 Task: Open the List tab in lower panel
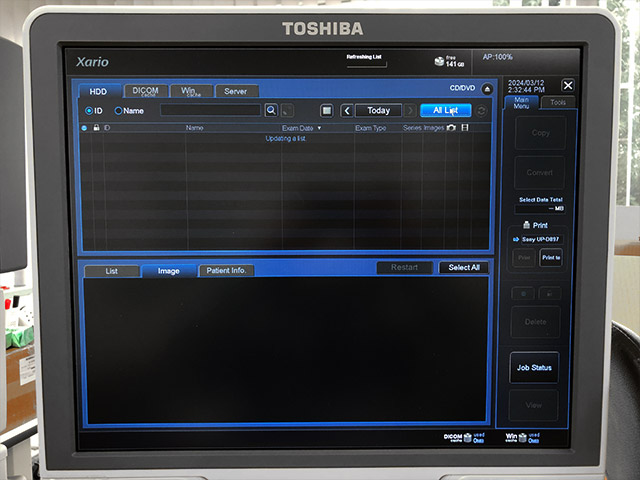click(x=111, y=271)
